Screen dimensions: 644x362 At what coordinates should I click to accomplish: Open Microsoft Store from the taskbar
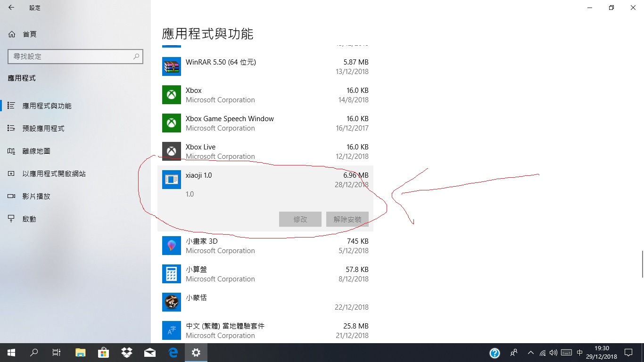pos(104,353)
